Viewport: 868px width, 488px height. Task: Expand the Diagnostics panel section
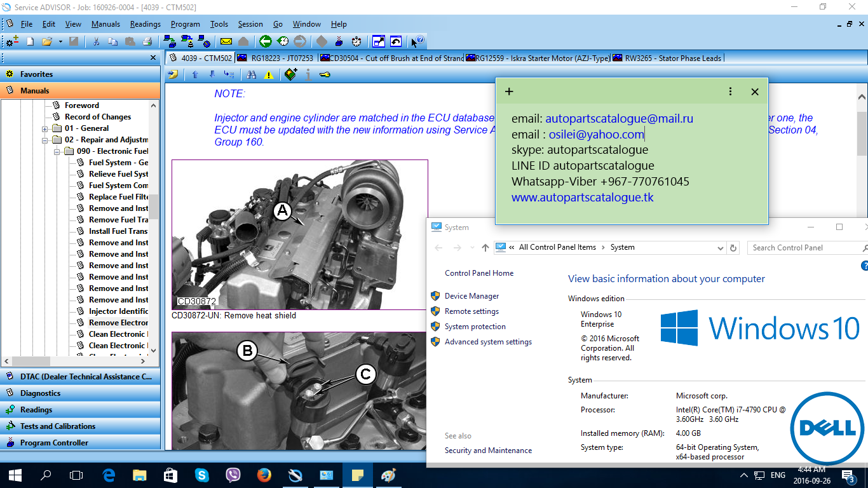coord(80,393)
